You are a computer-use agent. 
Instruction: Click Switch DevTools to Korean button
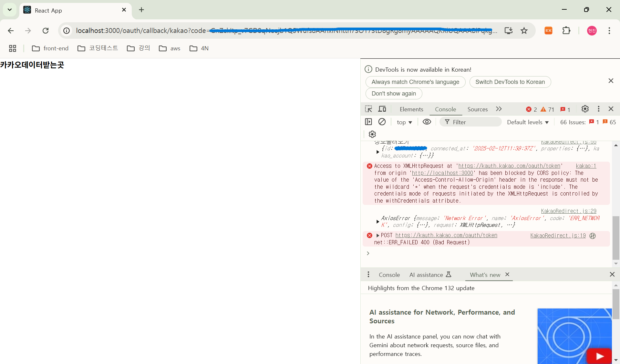[510, 82]
